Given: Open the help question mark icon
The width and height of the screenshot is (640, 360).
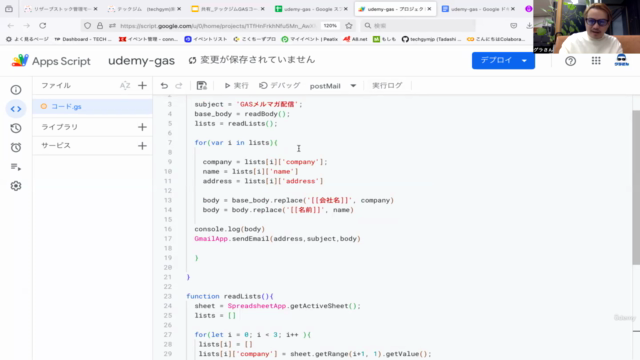Looking at the screenshot, I should tap(570, 61).
